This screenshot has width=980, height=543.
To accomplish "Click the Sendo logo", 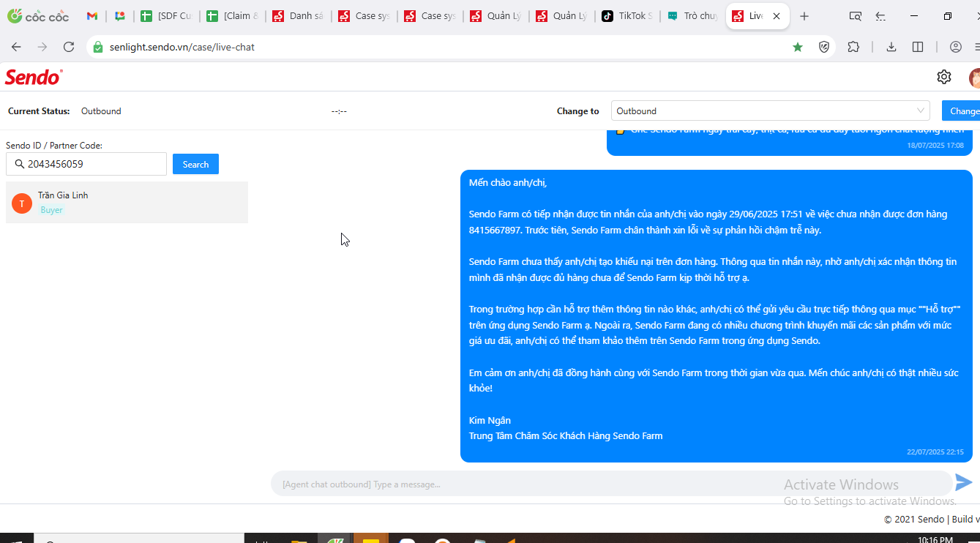I will tap(34, 77).
